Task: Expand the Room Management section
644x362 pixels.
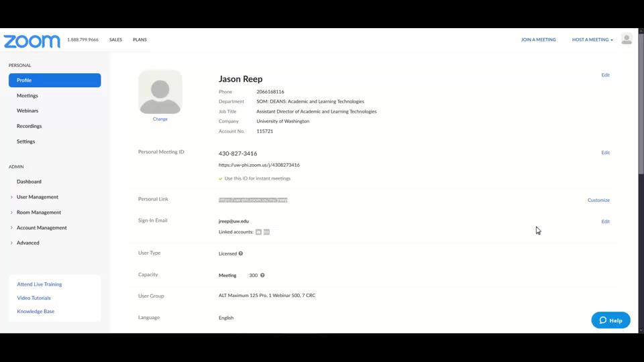Action: pos(38,213)
